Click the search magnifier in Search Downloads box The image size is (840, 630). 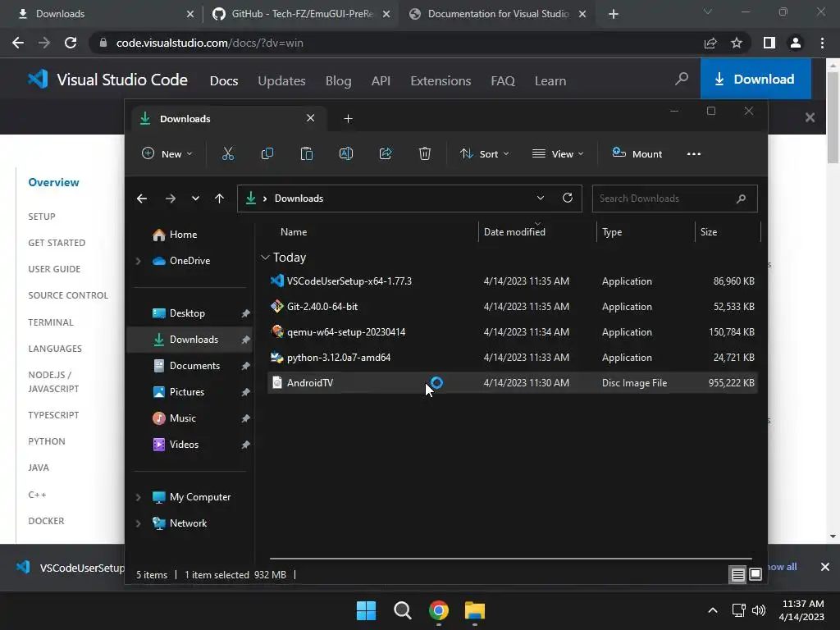point(741,199)
